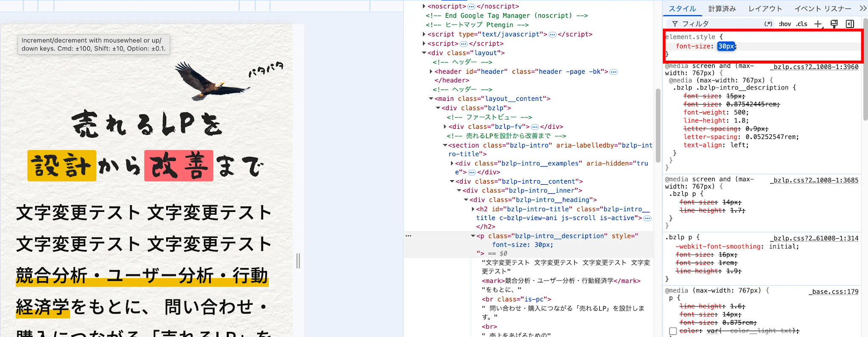The width and height of the screenshot is (868, 337).
Task: Click the Elements panel vertical scrollbar
Action: coord(658,126)
